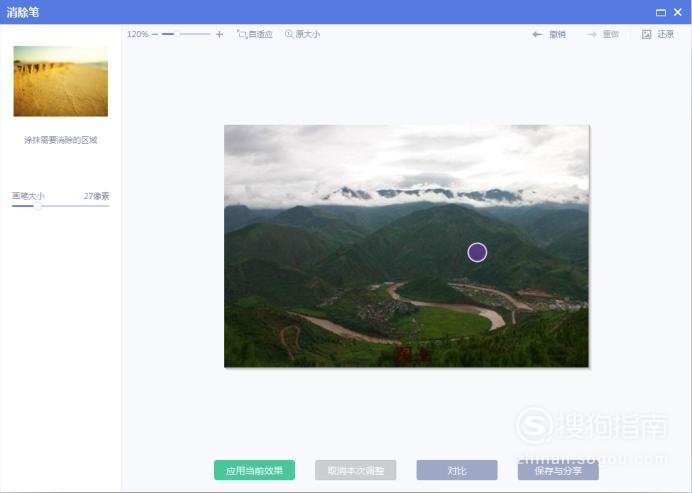692x493 pixels.
Task: Click the 120% zoom percentage text
Action: pos(138,34)
